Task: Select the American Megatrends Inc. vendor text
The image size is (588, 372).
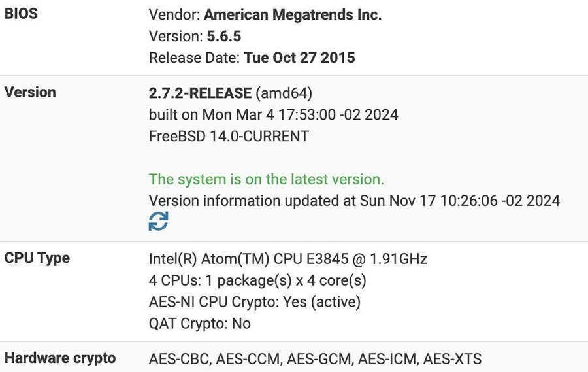Action: (293, 15)
